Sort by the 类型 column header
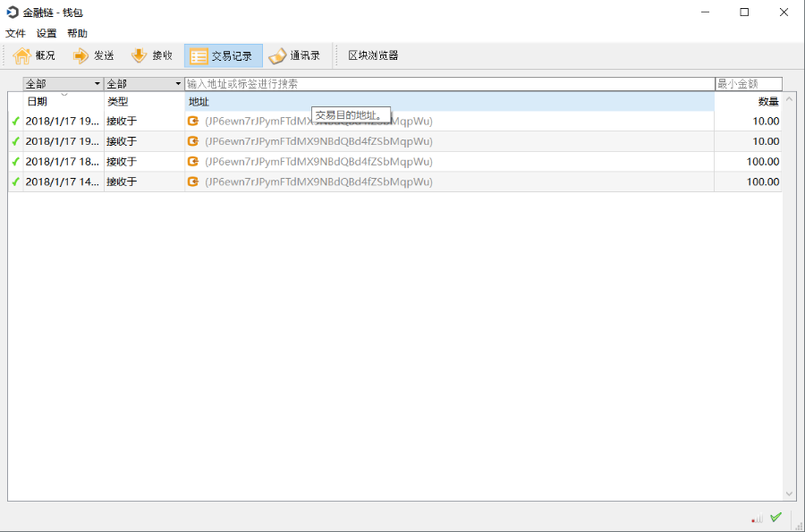Image resolution: width=805 pixels, height=532 pixels. (x=144, y=102)
